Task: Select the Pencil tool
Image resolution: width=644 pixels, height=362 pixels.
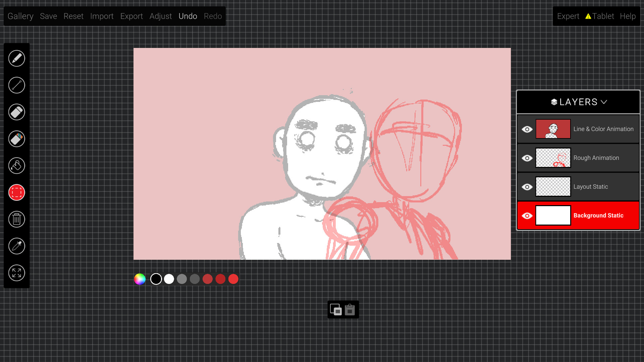Action: point(16,58)
